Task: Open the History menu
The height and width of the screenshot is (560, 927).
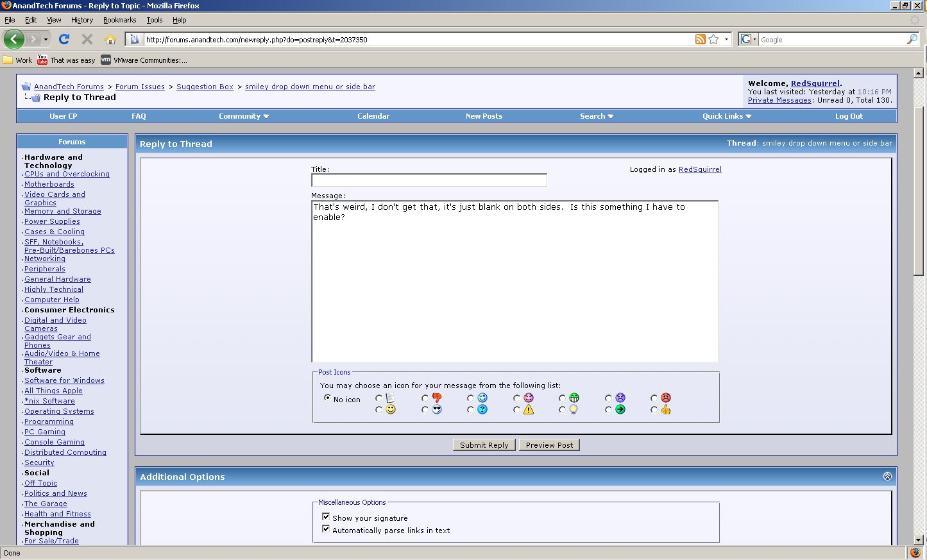Action: (82, 20)
